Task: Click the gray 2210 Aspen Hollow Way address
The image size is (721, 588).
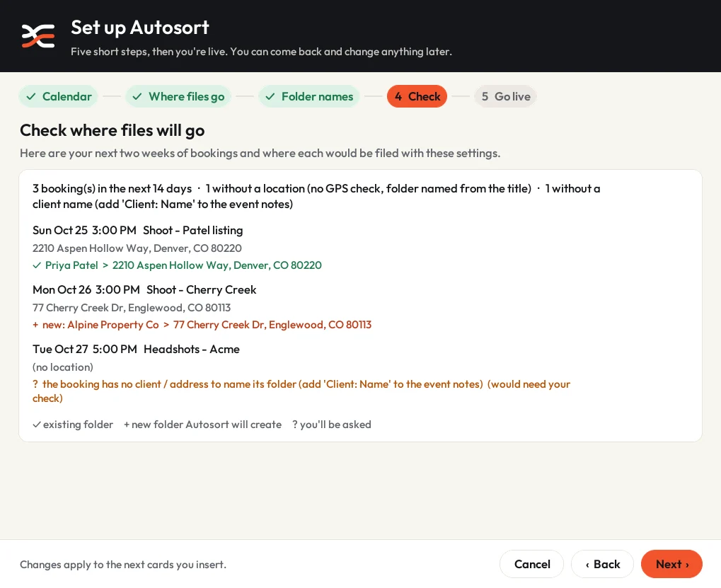Action: click(x=137, y=248)
